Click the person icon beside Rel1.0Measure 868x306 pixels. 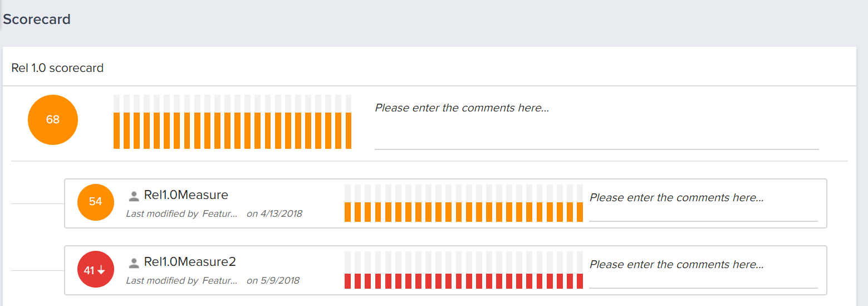tap(134, 196)
